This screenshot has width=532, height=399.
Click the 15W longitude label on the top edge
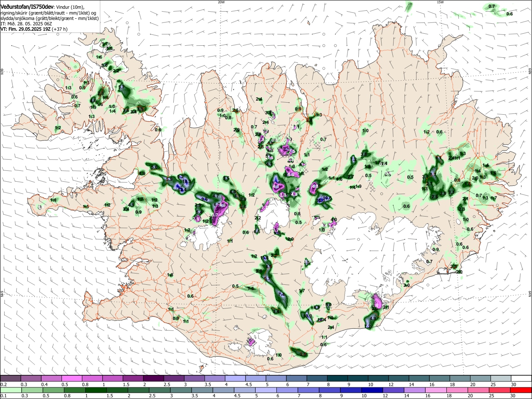pos(440,2)
